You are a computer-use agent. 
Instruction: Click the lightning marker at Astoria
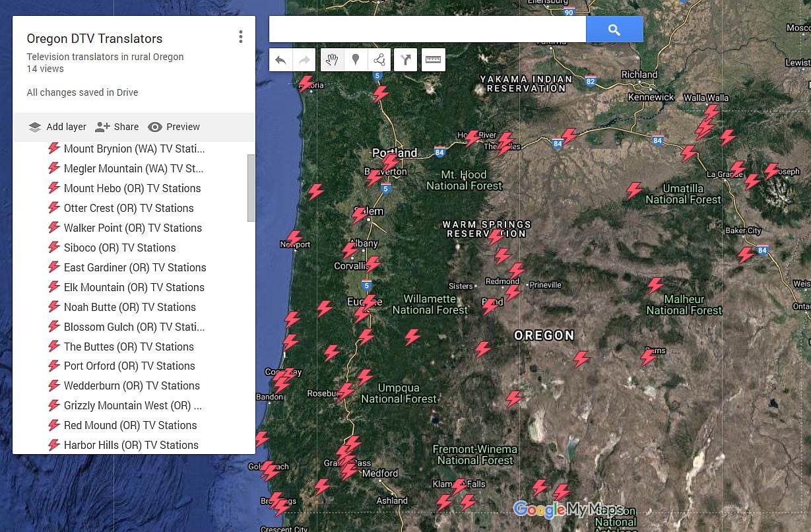306,84
